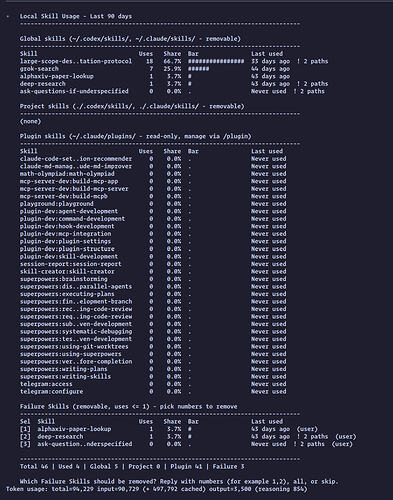Select mcp-server-dev:build-mcp-app row

point(153,181)
